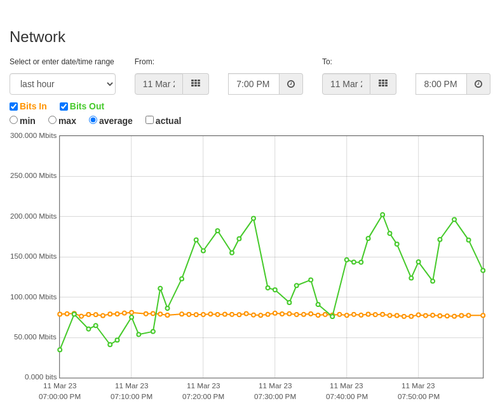Click the 200.000 Mbits axis label

[33, 216]
